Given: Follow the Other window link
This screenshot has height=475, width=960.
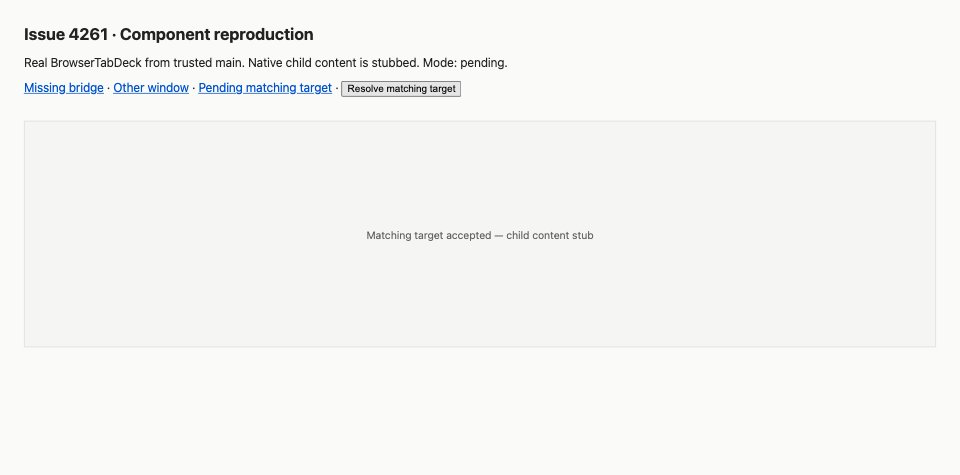Looking at the screenshot, I should (151, 88).
